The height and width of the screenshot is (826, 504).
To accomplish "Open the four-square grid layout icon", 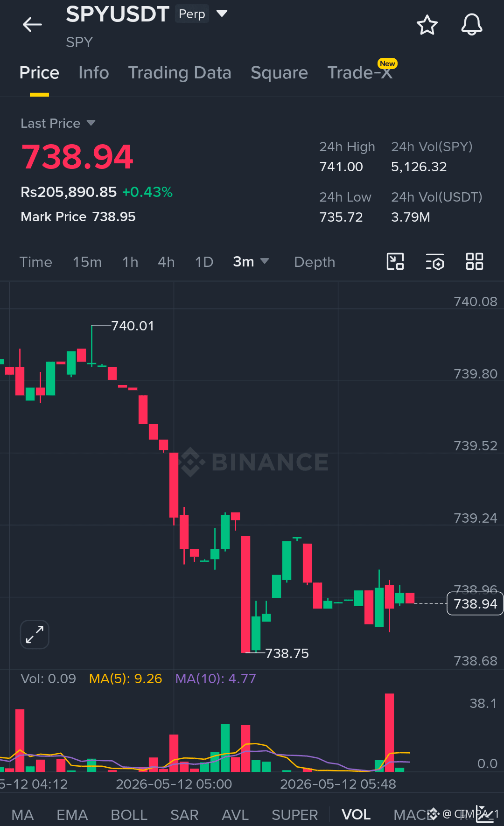I will click(x=475, y=261).
